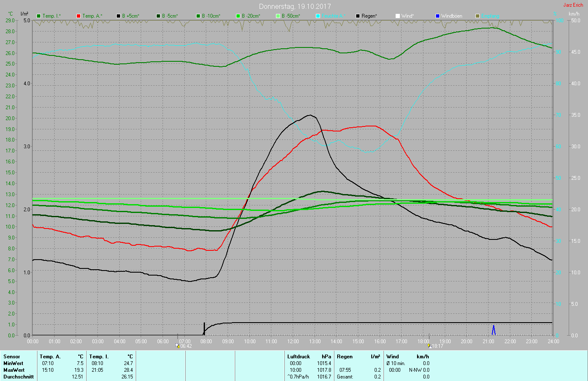Click the olive legend swatch after Windböen
The image size is (588, 381).
(x=478, y=16)
